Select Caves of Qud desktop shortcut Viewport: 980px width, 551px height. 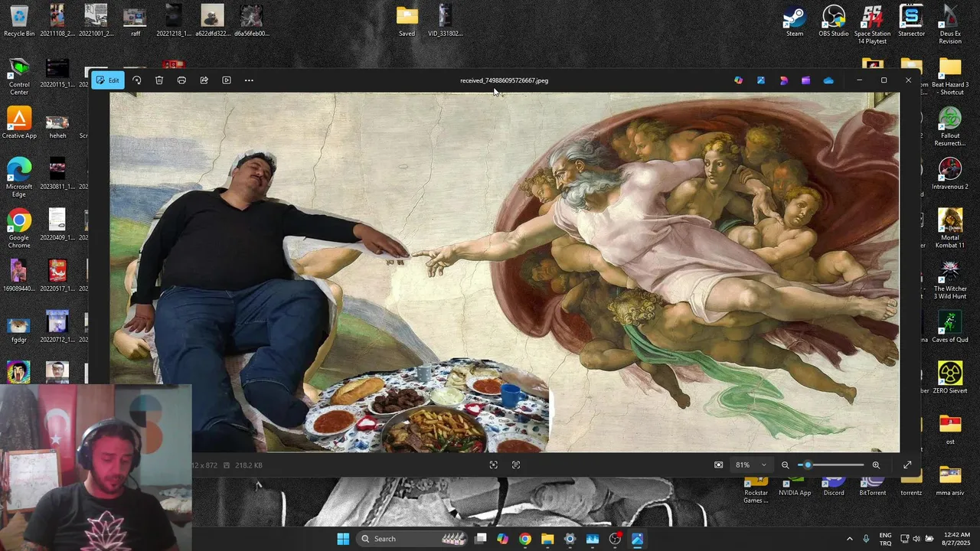coord(950,327)
